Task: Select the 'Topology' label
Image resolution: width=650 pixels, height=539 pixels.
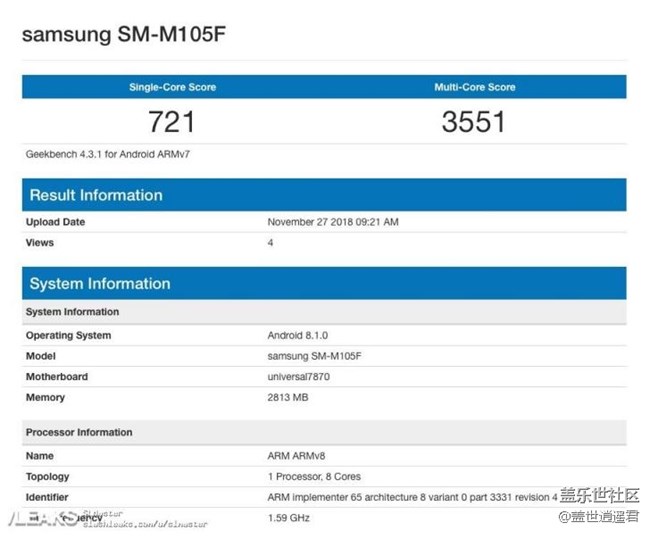Action: pyautogui.click(x=47, y=477)
